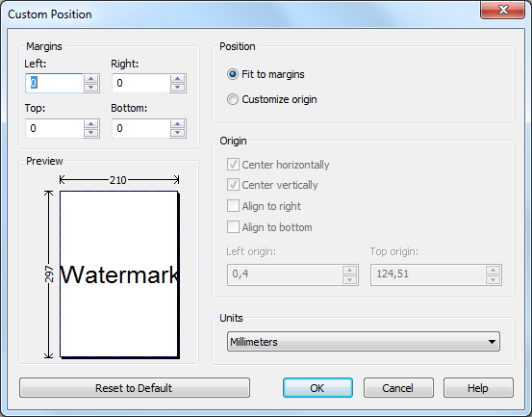532x417 pixels.
Task: Decrease the Bottom margin with down arrow
Action: [178, 133]
